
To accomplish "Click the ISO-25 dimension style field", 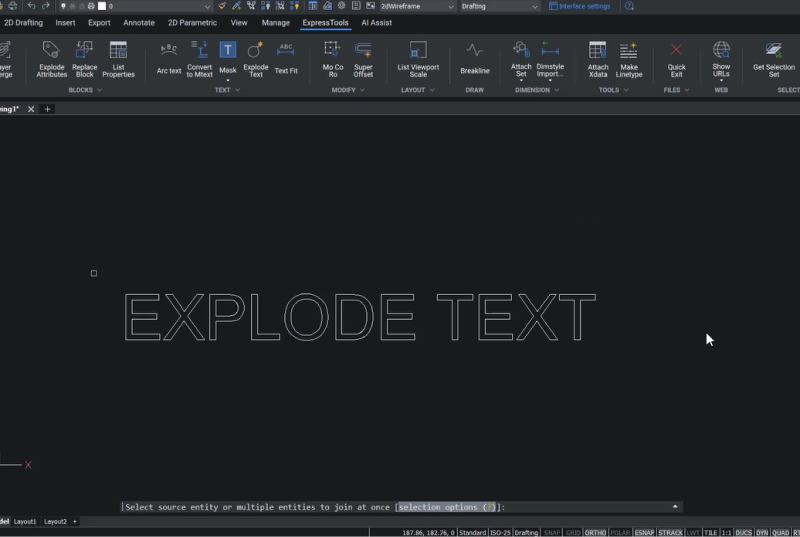I will click(x=500, y=532).
